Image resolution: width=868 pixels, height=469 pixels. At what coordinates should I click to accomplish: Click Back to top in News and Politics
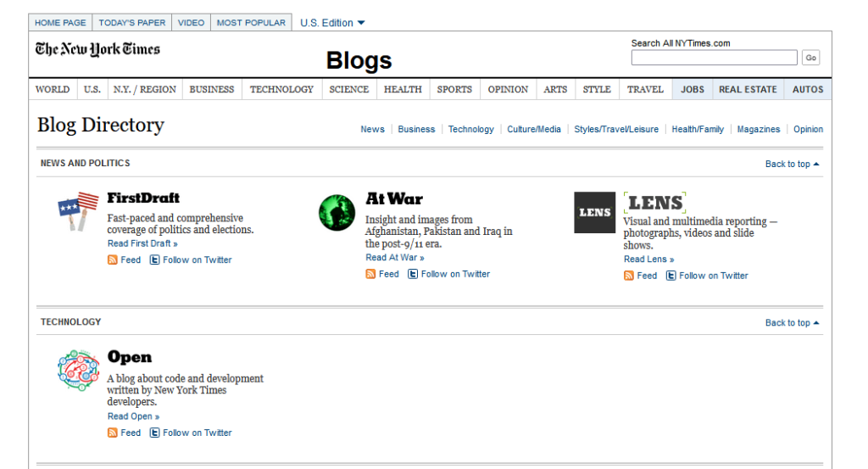pyautogui.click(x=793, y=164)
